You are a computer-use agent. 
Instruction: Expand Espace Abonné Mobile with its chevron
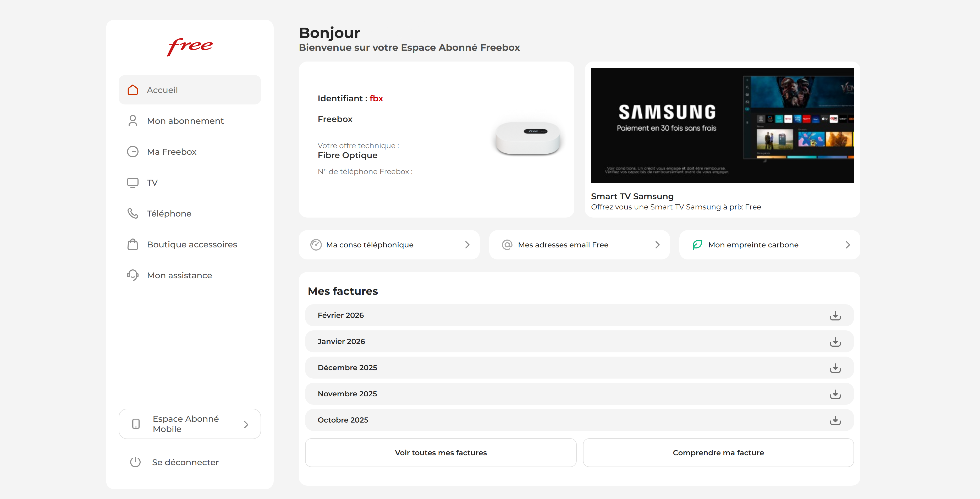(245, 424)
